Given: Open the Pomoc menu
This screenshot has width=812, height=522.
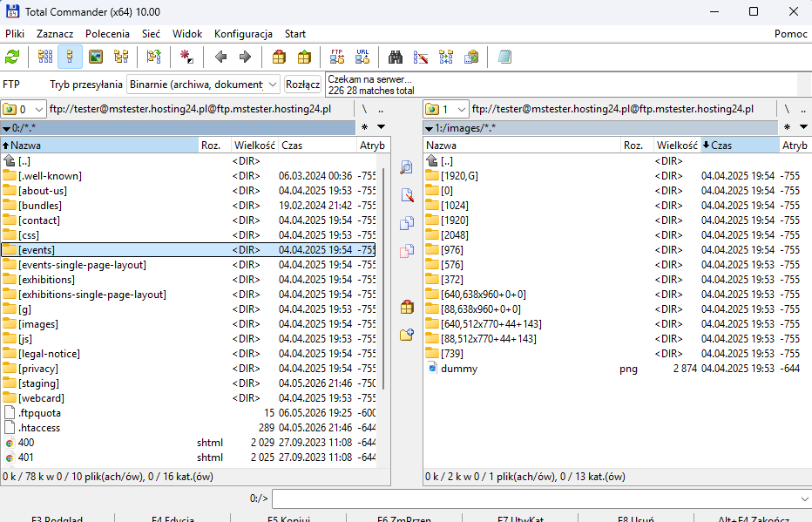Looking at the screenshot, I should [791, 34].
